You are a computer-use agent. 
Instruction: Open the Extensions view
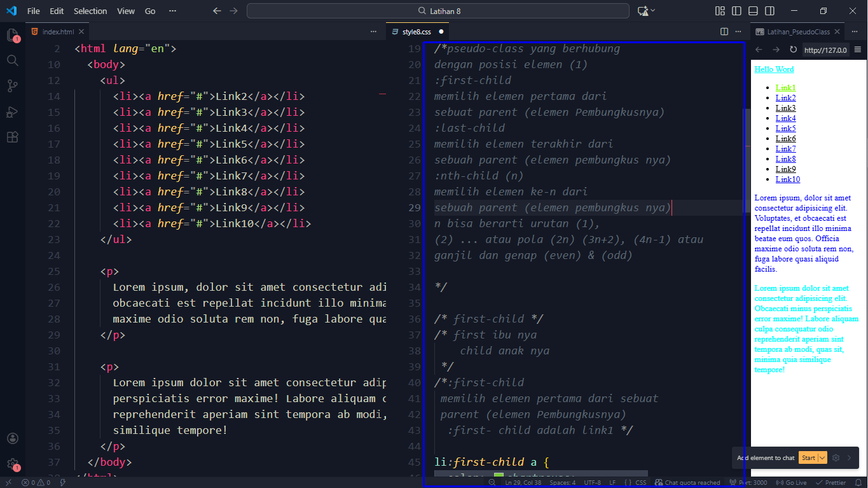pyautogui.click(x=12, y=137)
